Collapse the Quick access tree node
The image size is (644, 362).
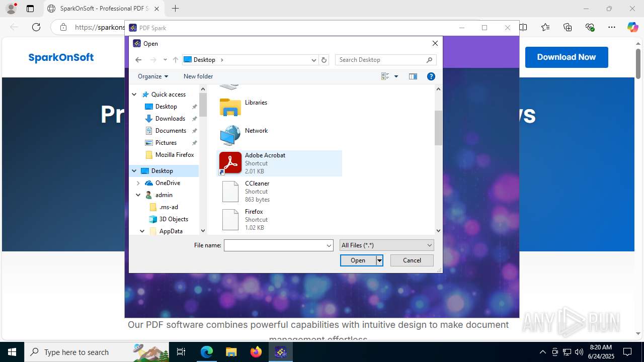point(134,95)
